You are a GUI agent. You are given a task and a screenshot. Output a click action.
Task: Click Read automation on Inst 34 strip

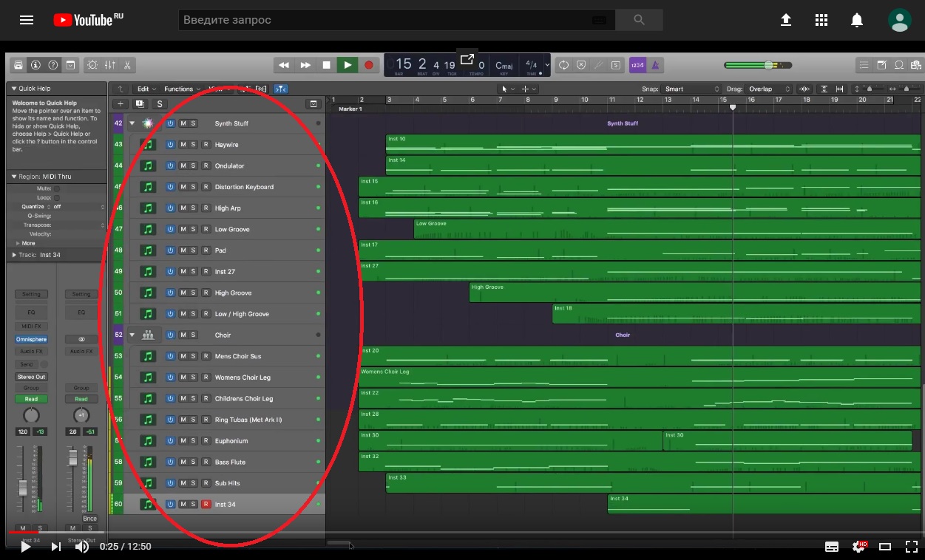(31, 399)
